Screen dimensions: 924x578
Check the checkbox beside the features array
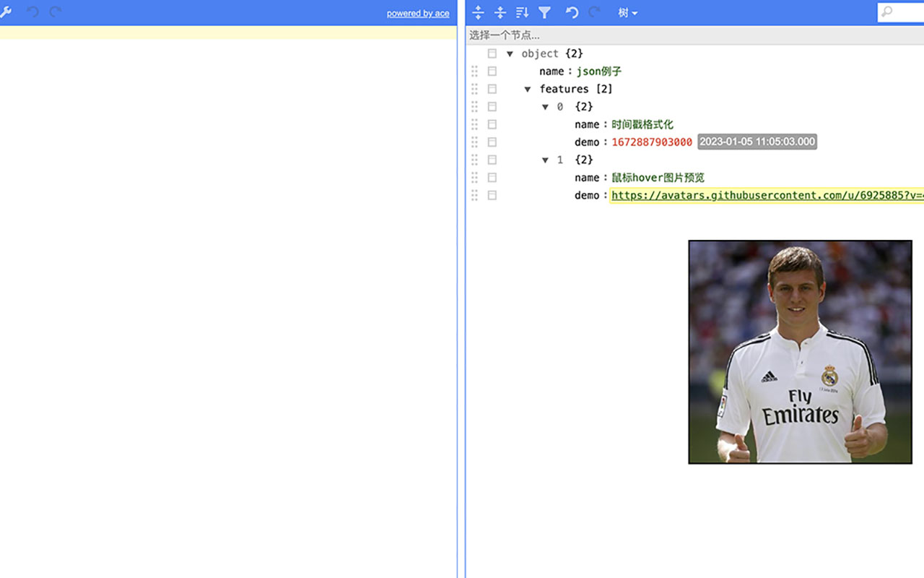tap(492, 88)
